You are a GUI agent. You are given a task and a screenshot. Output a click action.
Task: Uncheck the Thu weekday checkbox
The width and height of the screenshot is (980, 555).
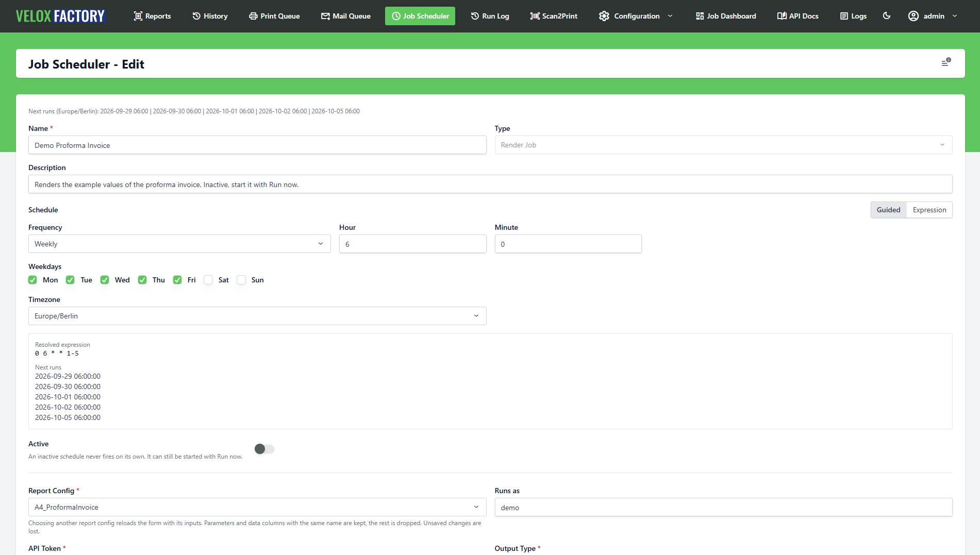coord(142,280)
